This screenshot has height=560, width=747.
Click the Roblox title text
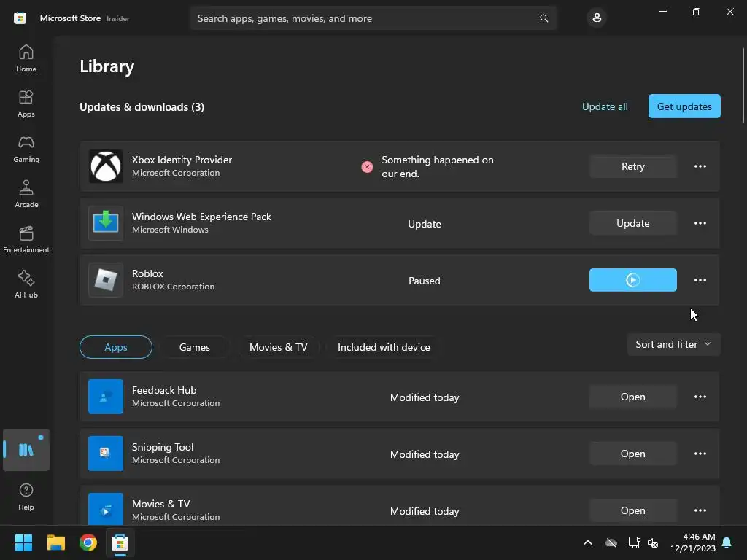tap(147, 273)
